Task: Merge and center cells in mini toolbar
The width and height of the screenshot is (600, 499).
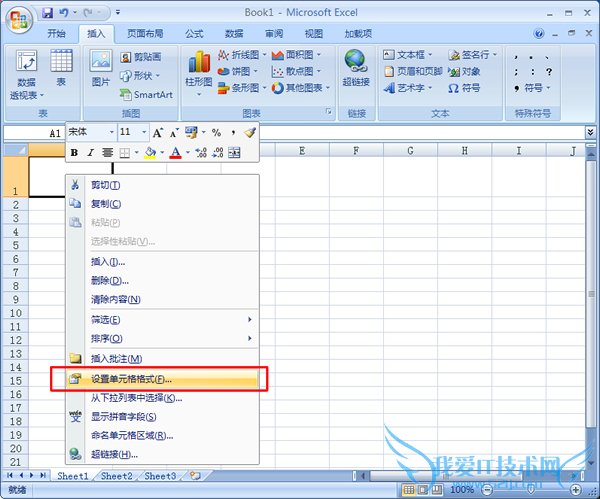Action: 234,153
